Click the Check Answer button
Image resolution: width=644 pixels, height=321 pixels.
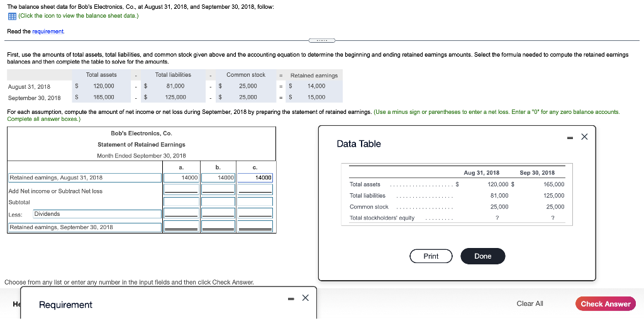click(606, 304)
